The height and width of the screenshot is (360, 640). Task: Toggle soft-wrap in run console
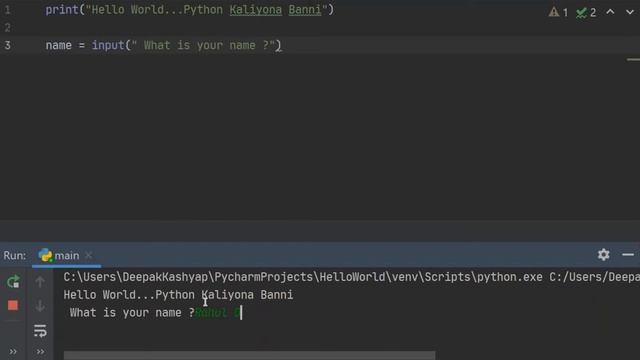[40, 331]
